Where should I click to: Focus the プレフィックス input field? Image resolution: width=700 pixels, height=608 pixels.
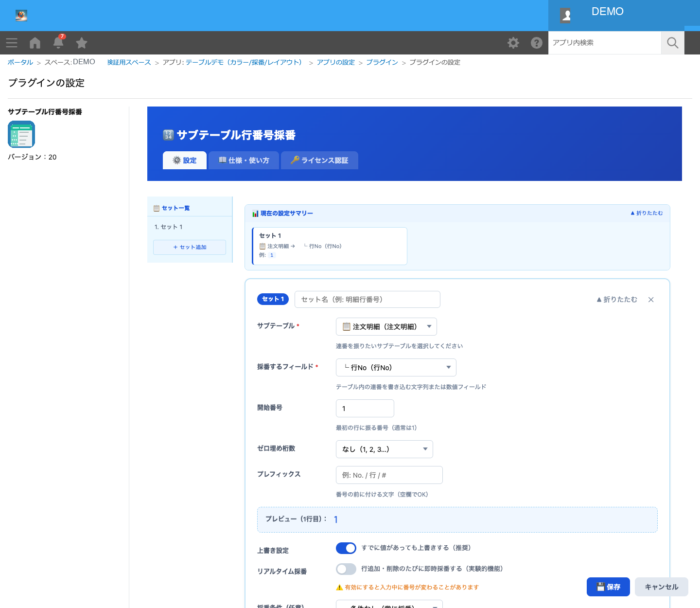(x=389, y=475)
